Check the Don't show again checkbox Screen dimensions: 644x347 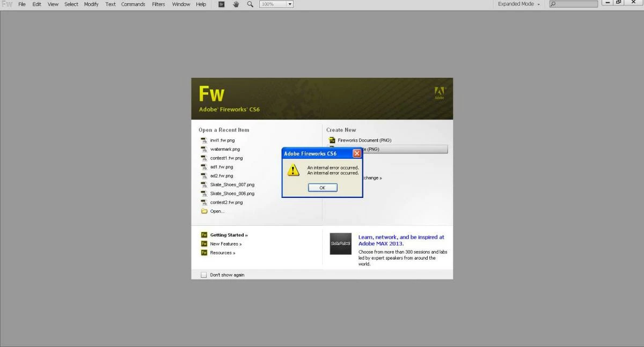203,275
